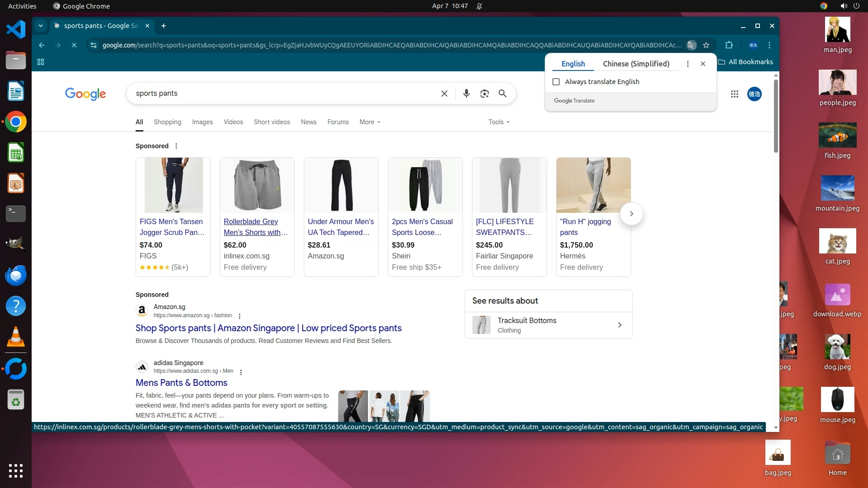868x488 pixels.
Task: Bookmark this page with the star icon
Action: point(706,45)
